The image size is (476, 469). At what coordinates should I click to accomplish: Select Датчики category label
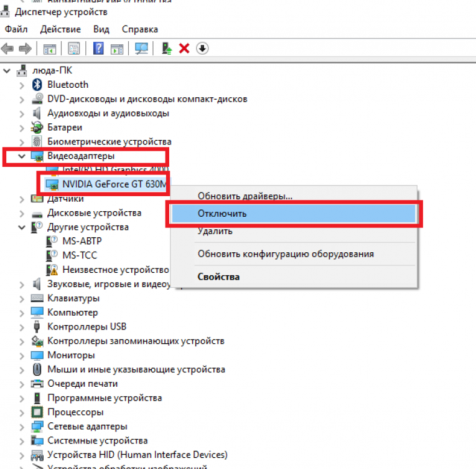[x=65, y=199]
